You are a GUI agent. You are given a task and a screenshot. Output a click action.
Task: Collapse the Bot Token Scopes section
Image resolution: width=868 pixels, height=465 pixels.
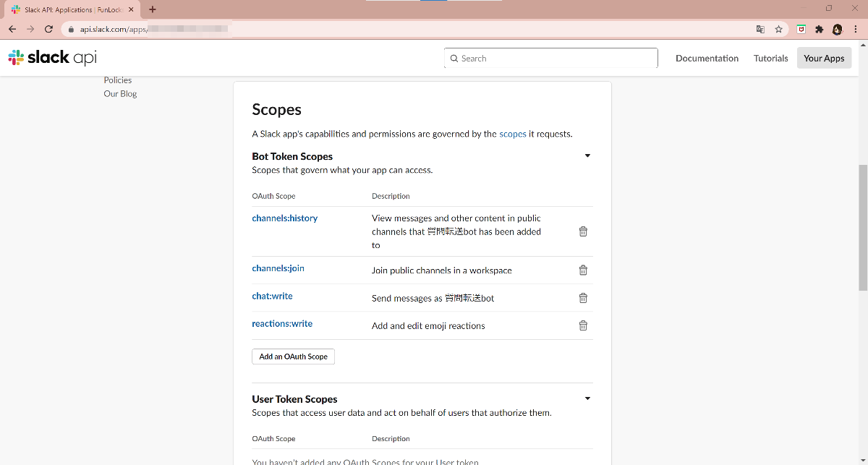coord(587,155)
